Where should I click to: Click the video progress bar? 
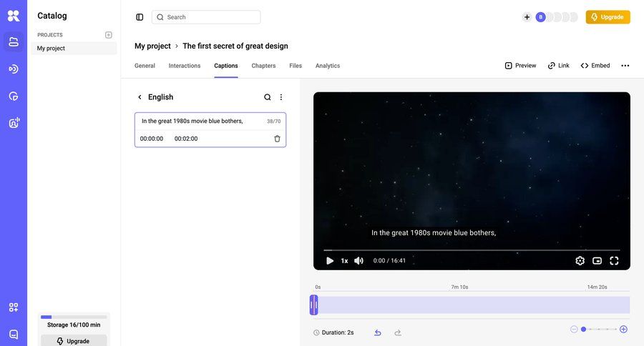point(472,250)
